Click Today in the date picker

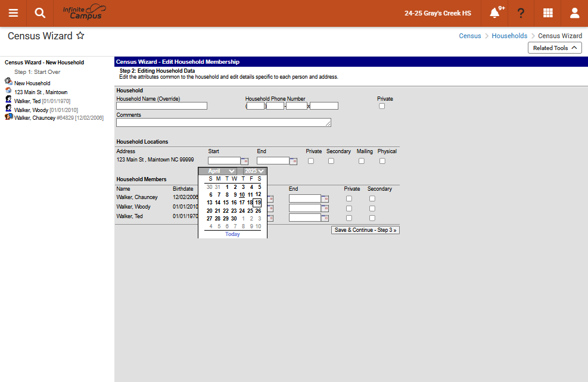pyautogui.click(x=232, y=234)
